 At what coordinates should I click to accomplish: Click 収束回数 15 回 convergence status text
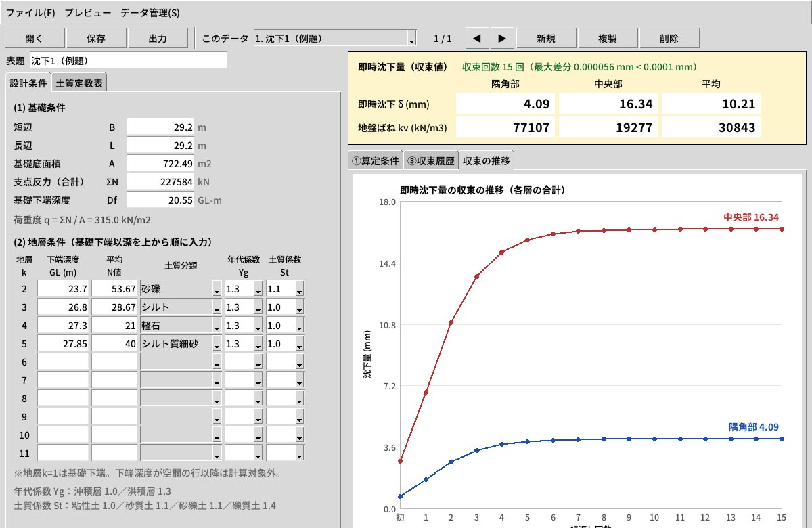point(580,68)
